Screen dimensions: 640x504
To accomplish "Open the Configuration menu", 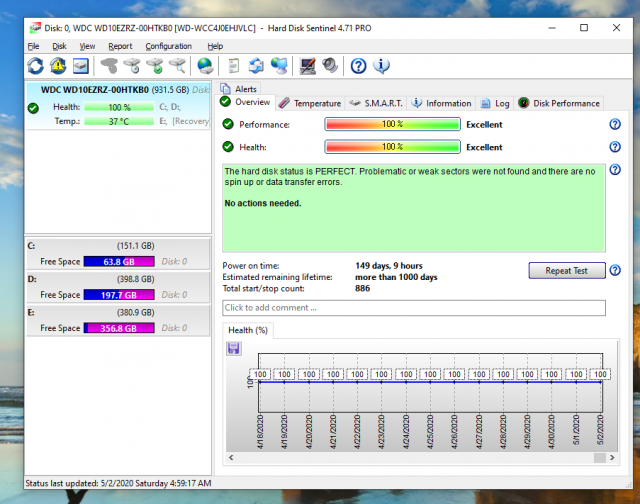I will coord(168,46).
